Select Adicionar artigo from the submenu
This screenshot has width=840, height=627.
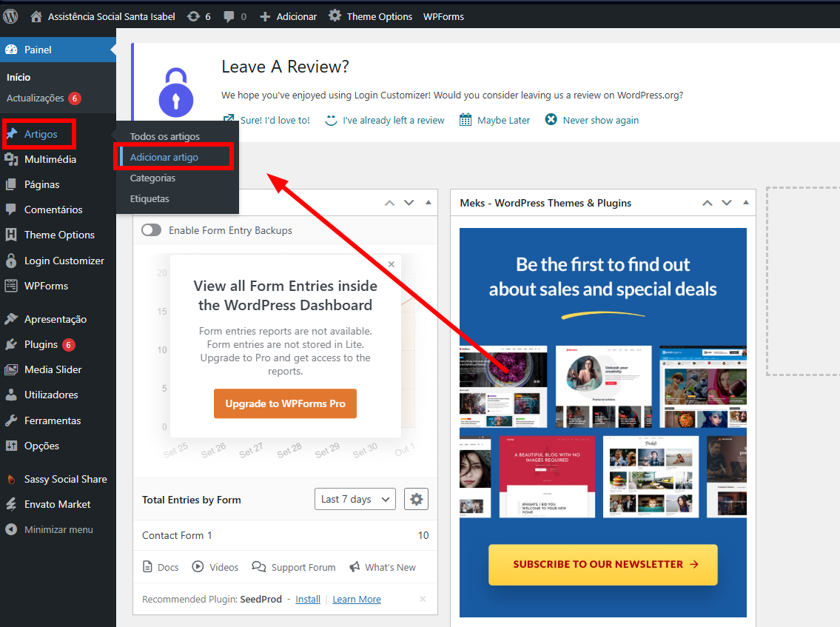click(164, 157)
